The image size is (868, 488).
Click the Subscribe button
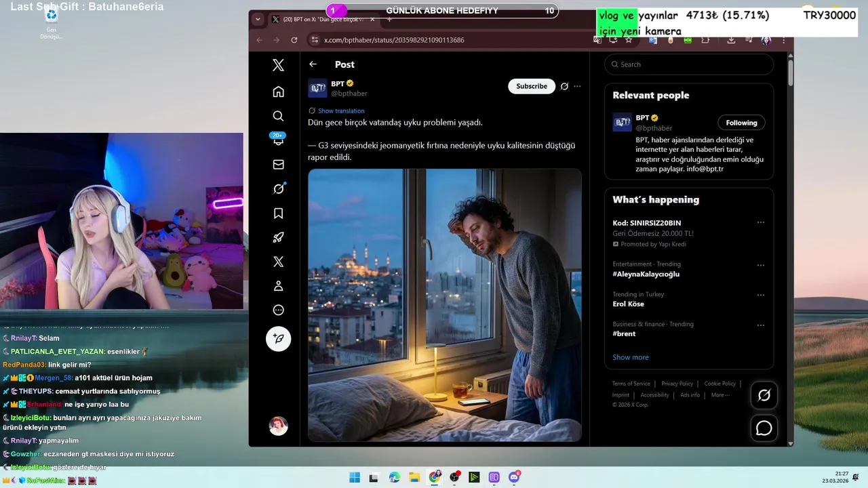[x=532, y=86]
